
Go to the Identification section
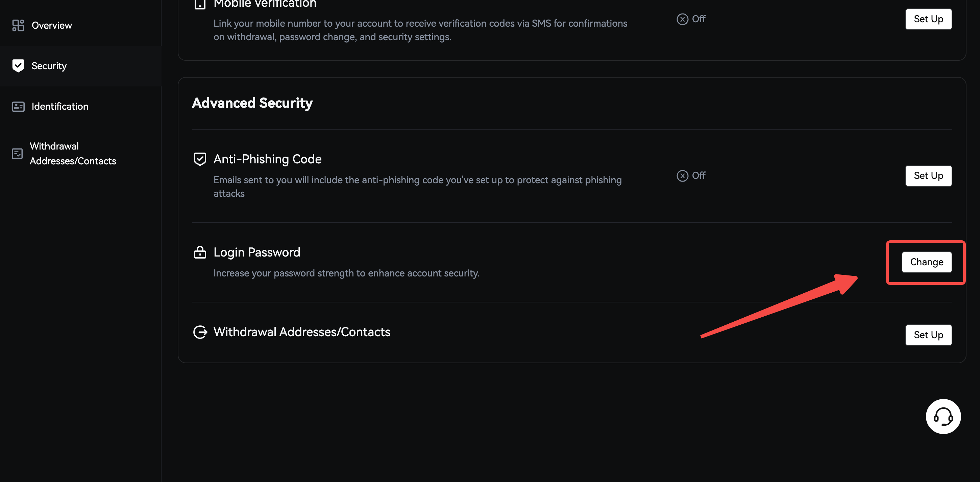pyautogui.click(x=60, y=106)
